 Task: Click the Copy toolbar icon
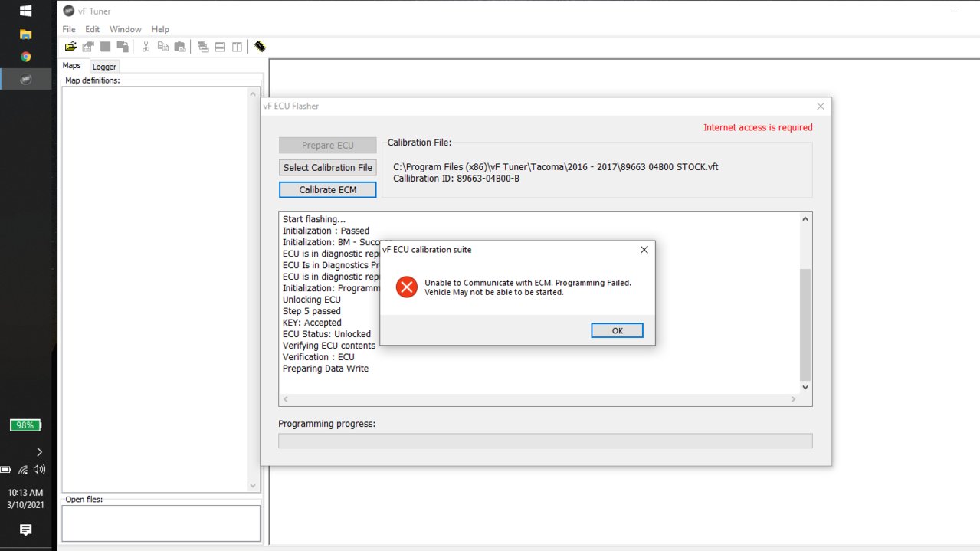coord(162,47)
